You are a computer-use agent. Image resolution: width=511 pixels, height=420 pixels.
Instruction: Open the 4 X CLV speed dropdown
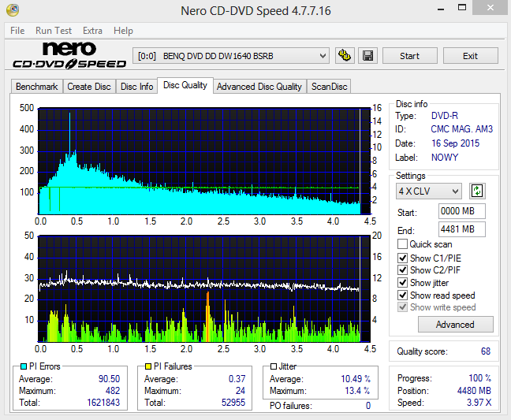(428, 191)
